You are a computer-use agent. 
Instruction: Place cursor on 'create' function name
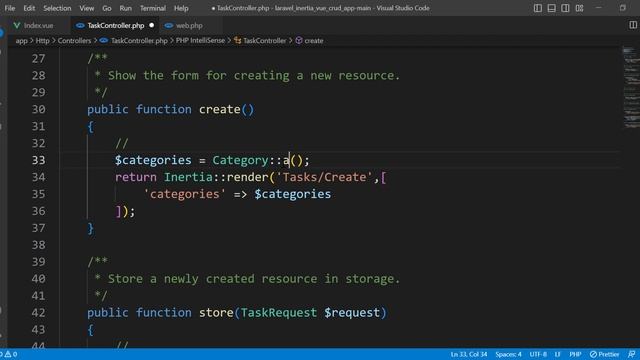(220, 109)
